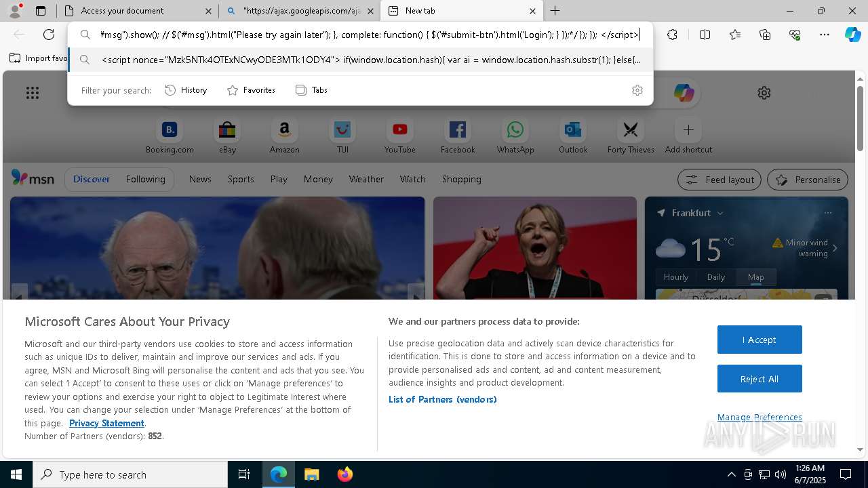The height and width of the screenshot is (488, 868).
Task: Click Personalise button
Action: pyautogui.click(x=808, y=180)
